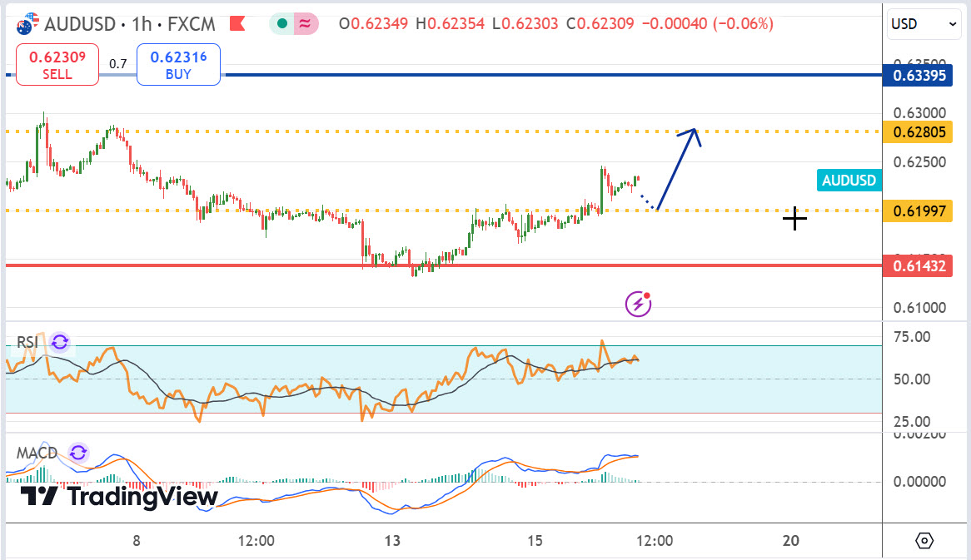
Task: Click the red flag icon beside FXCM
Action: click(237, 23)
